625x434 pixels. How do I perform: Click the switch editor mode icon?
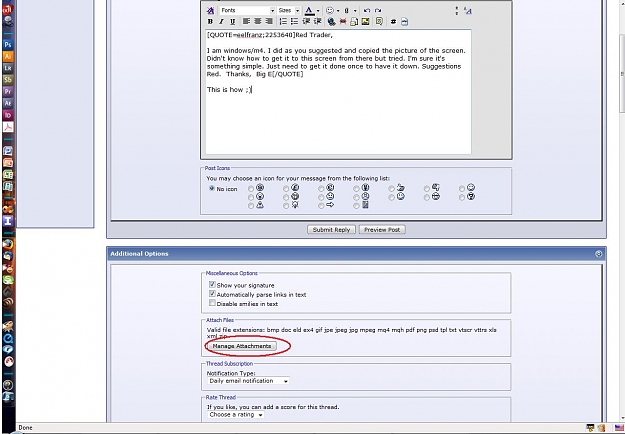pos(468,11)
